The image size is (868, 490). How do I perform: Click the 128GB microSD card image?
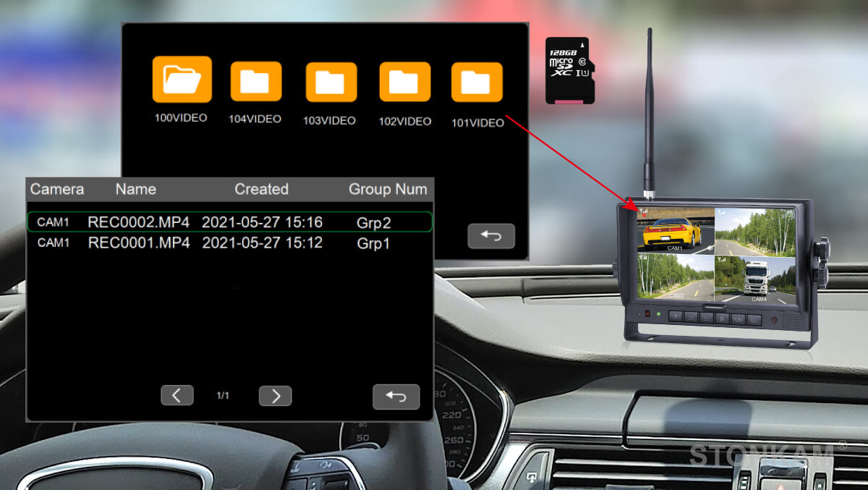(x=570, y=70)
